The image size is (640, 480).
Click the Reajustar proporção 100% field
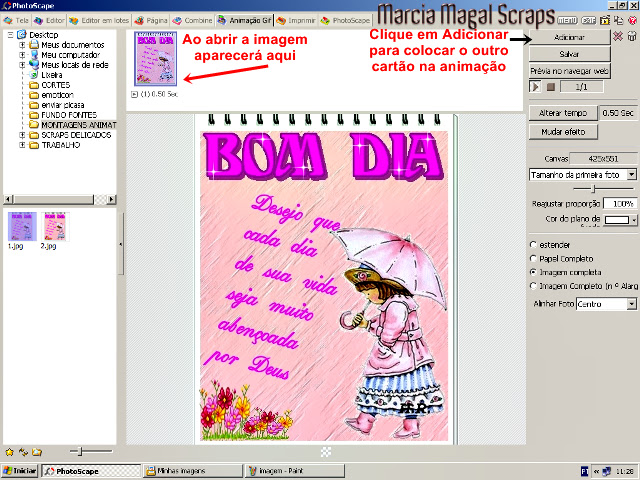pos(619,203)
